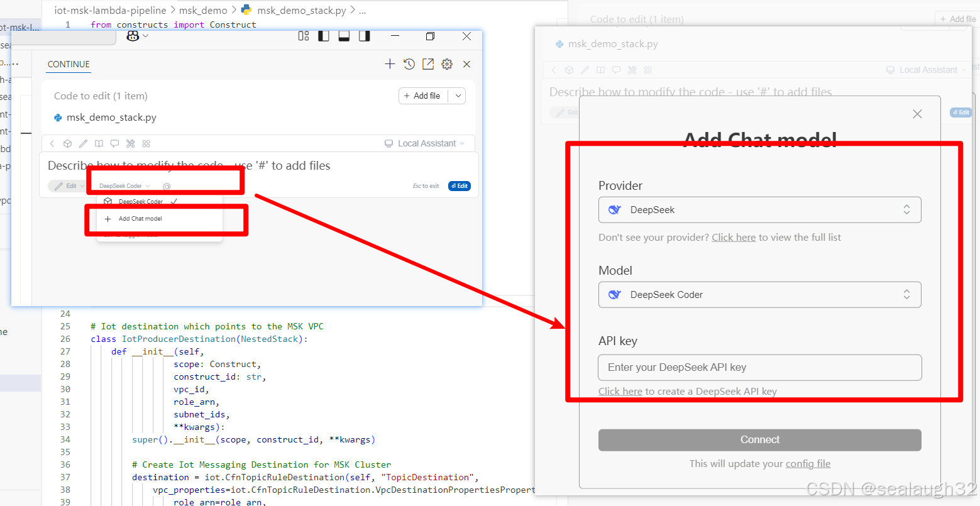Click the cube models icon in Continue toolbar
This screenshot has width=980, height=506.
click(x=67, y=143)
